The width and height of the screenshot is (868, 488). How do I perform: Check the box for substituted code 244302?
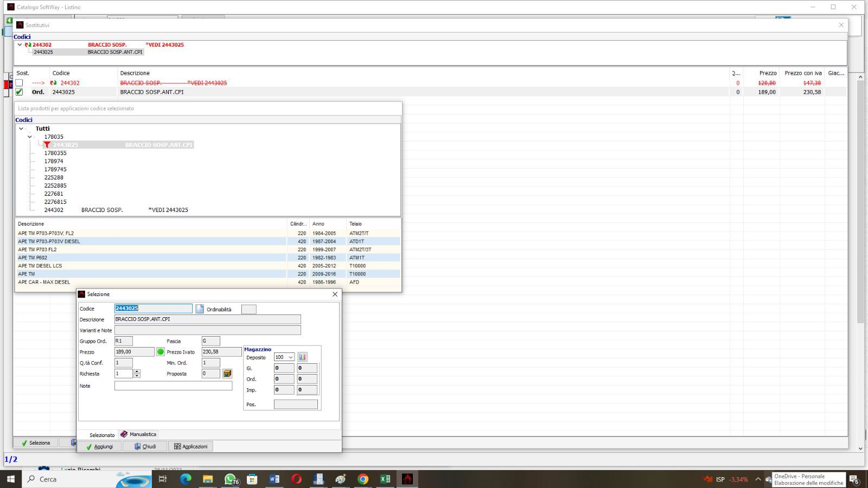pos(19,83)
